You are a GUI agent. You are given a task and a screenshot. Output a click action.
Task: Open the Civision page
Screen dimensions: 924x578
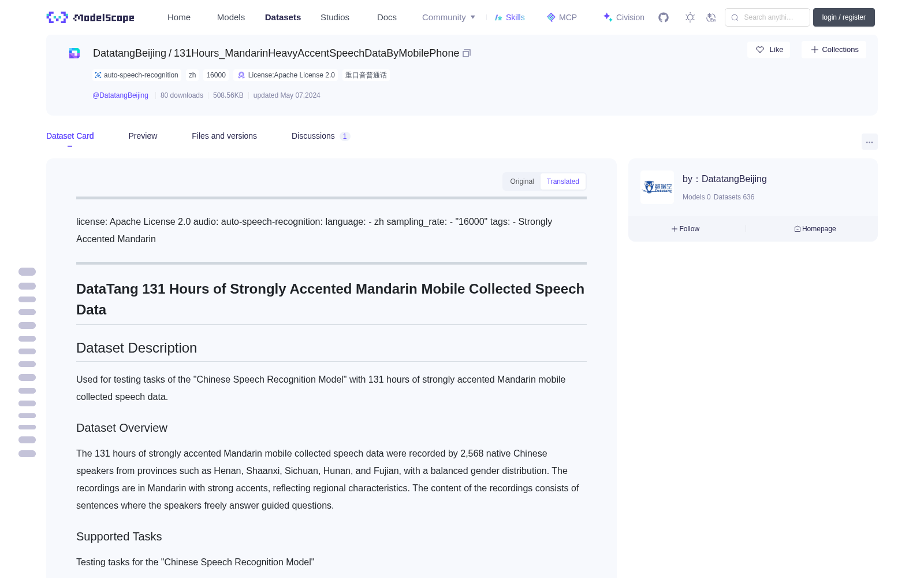[x=624, y=17]
